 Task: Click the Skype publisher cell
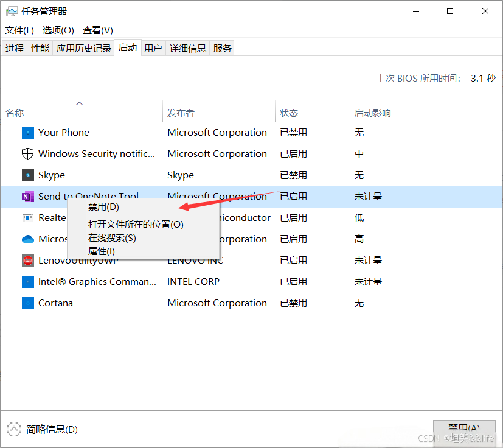(181, 175)
